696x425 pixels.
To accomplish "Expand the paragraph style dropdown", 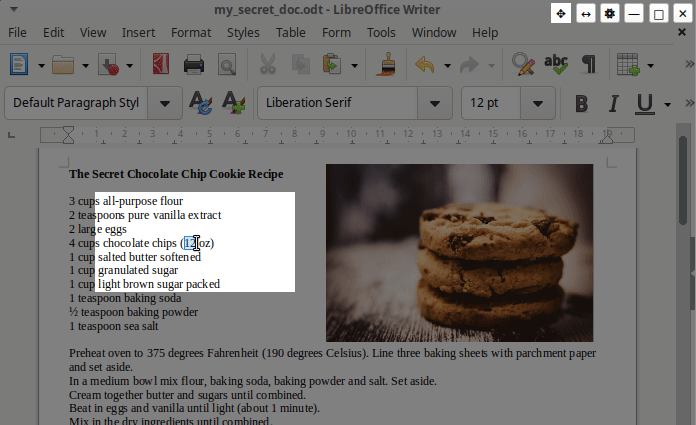I will (x=166, y=103).
